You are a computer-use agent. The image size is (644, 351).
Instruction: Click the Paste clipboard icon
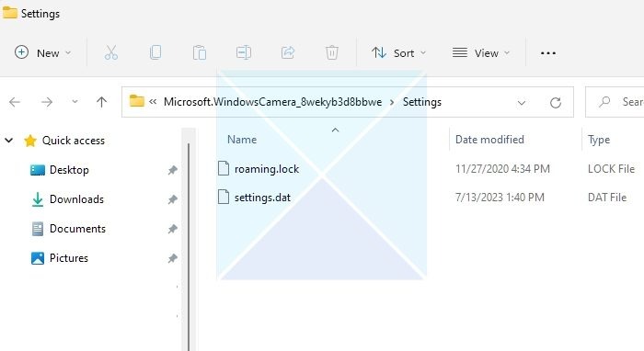pos(200,53)
